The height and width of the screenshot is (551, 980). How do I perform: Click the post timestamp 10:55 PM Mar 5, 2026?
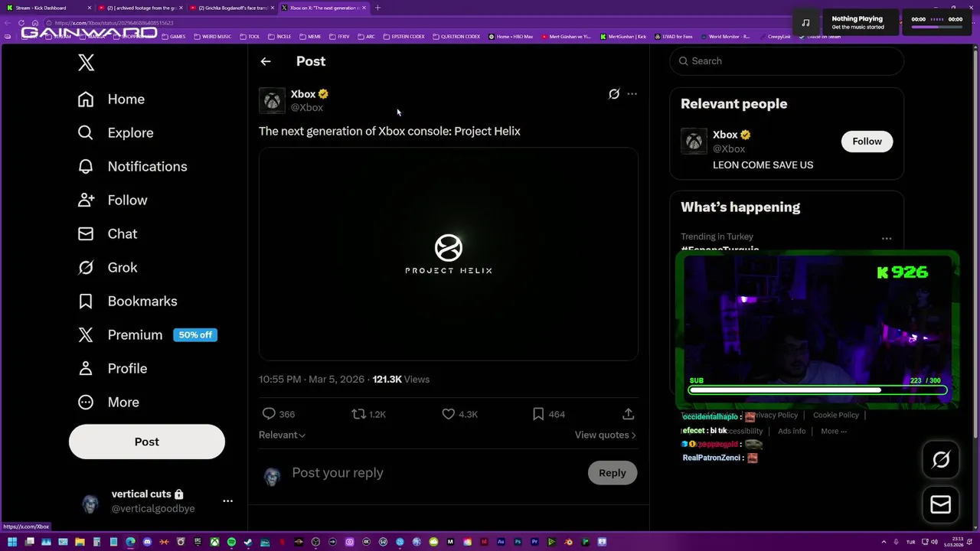[x=312, y=380]
